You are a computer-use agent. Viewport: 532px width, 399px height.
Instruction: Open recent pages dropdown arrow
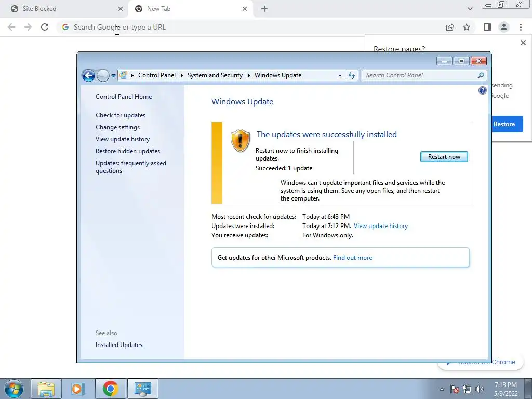tap(113, 76)
